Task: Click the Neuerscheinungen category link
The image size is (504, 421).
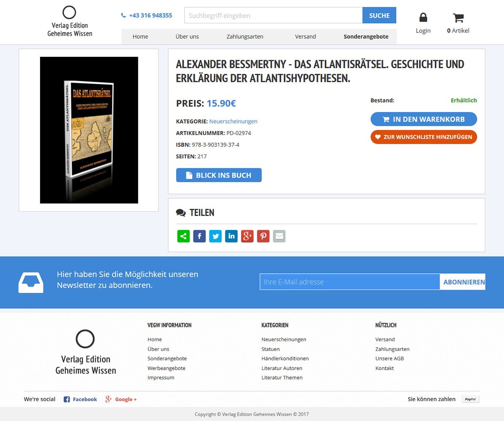Action: coord(233,121)
